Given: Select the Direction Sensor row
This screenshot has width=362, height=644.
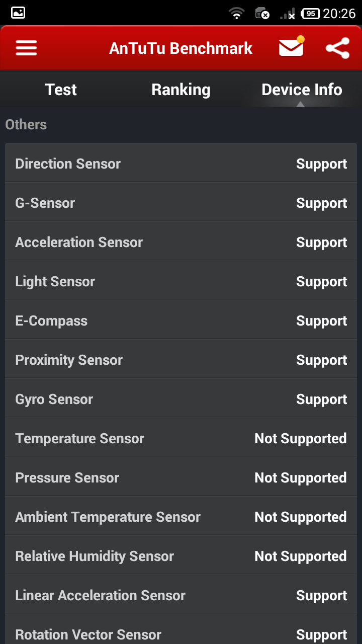Looking at the screenshot, I should [x=181, y=164].
